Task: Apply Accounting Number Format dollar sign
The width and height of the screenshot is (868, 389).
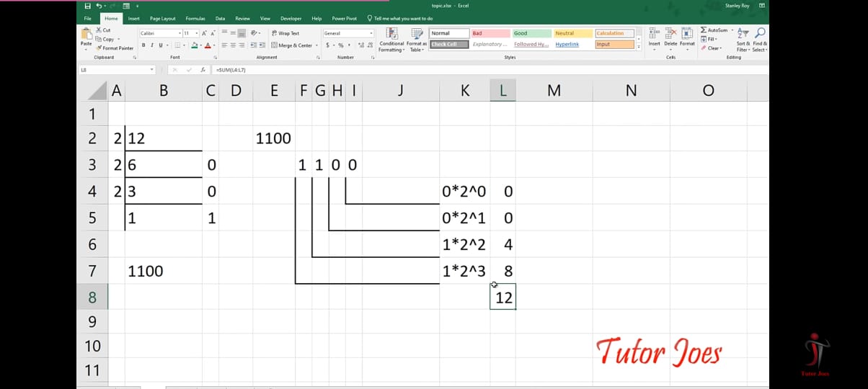Action: point(327,45)
